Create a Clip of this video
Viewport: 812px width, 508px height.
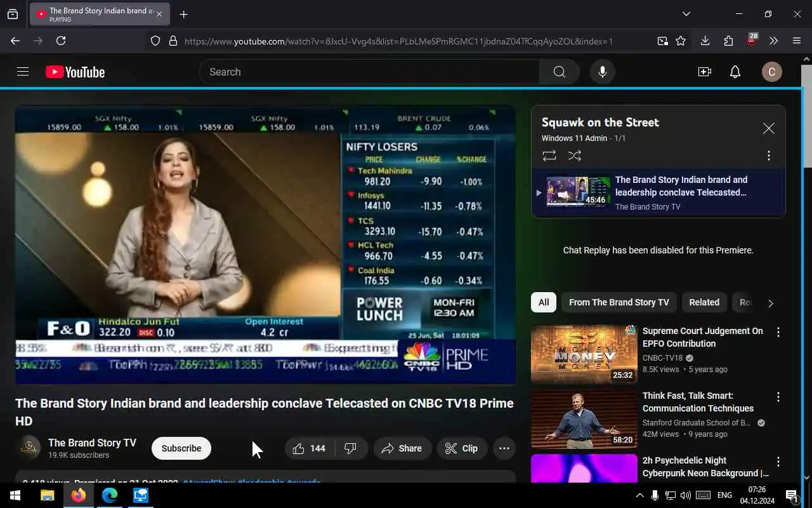coord(462,448)
